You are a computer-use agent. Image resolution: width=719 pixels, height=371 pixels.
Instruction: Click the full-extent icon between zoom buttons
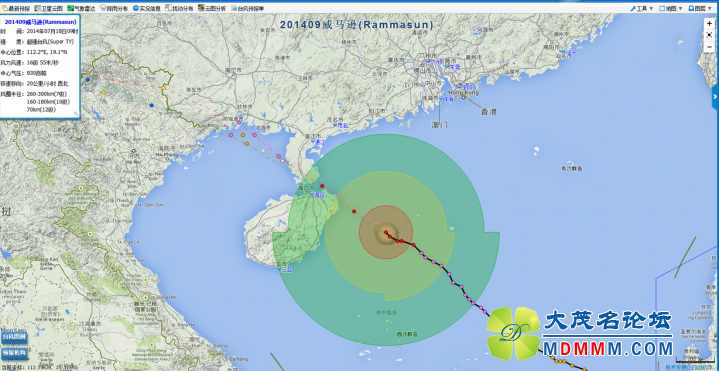pyautogui.click(x=709, y=35)
